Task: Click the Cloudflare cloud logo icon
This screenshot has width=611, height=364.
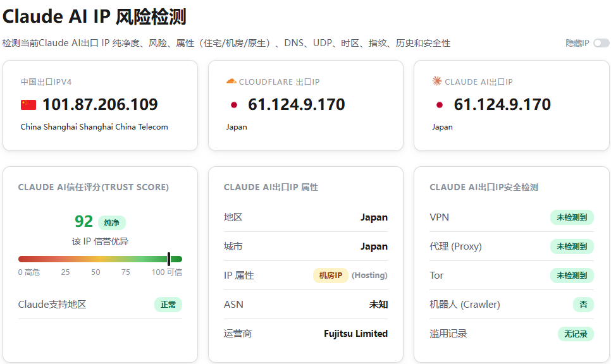Action: pos(231,82)
